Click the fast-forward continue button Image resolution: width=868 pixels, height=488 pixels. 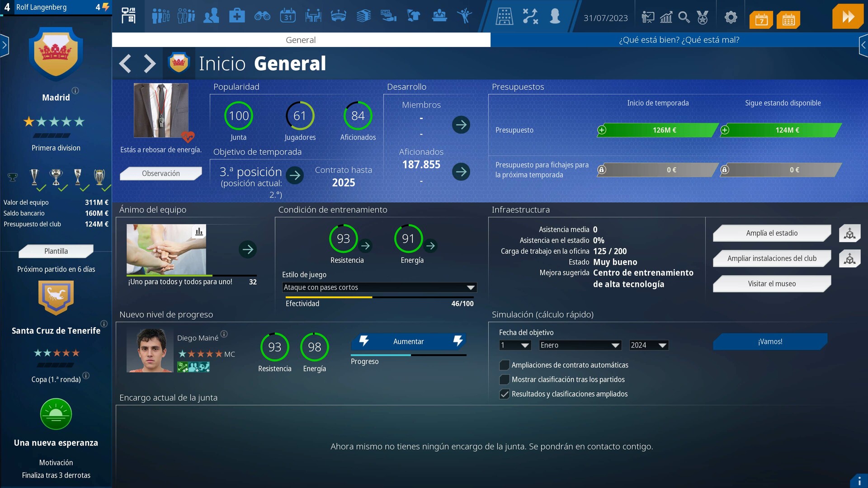(848, 17)
